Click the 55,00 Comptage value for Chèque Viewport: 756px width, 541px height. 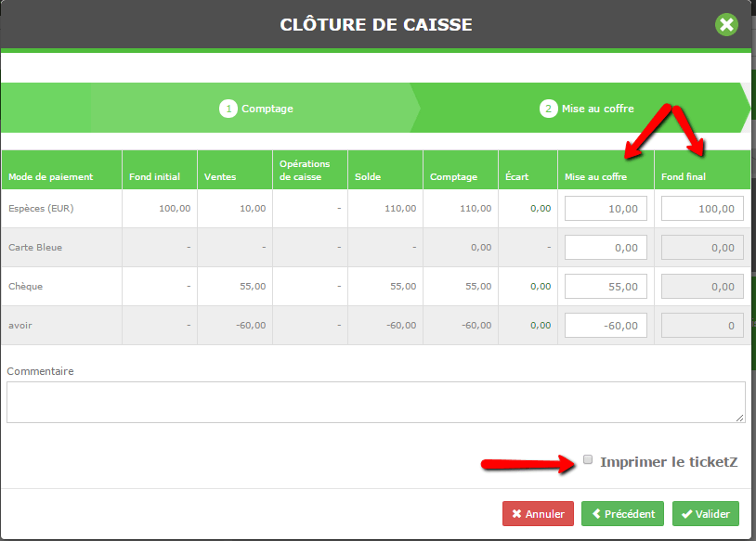click(x=478, y=287)
